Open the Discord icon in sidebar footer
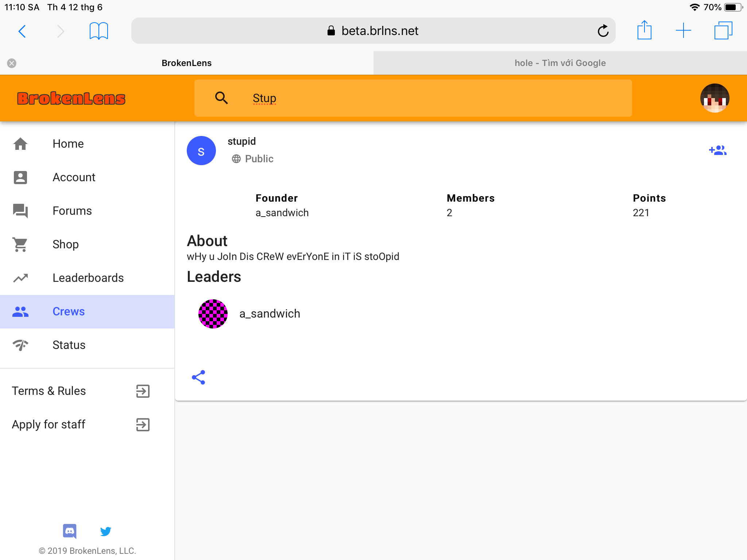Screen dimensions: 747x560 (x=70, y=531)
